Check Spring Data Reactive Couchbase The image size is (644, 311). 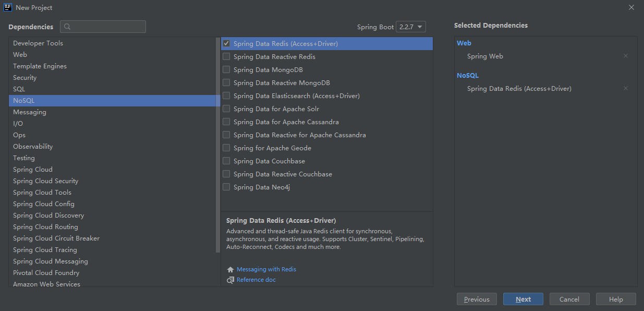[x=226, y=174]
